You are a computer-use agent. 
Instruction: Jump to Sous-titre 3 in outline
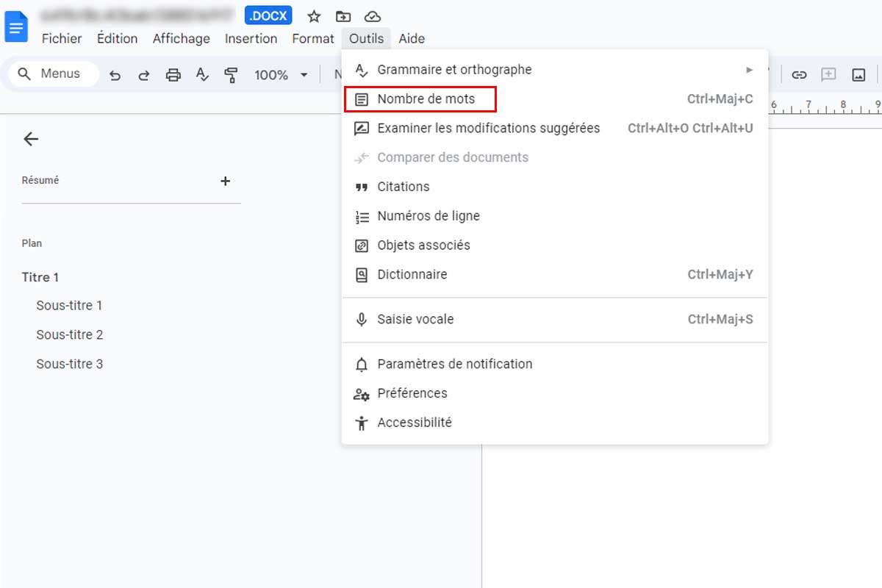coord(70,364)
